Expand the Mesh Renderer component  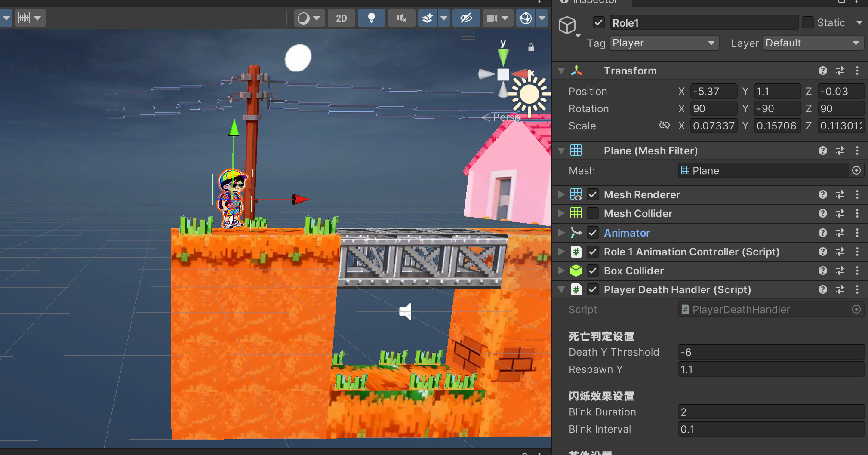tap(561, 195)
